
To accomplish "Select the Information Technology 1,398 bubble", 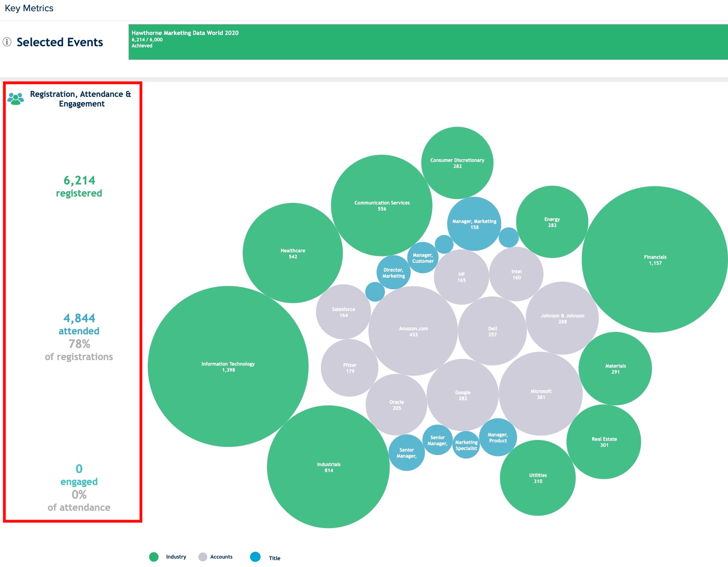I will (x=228, y=366).
